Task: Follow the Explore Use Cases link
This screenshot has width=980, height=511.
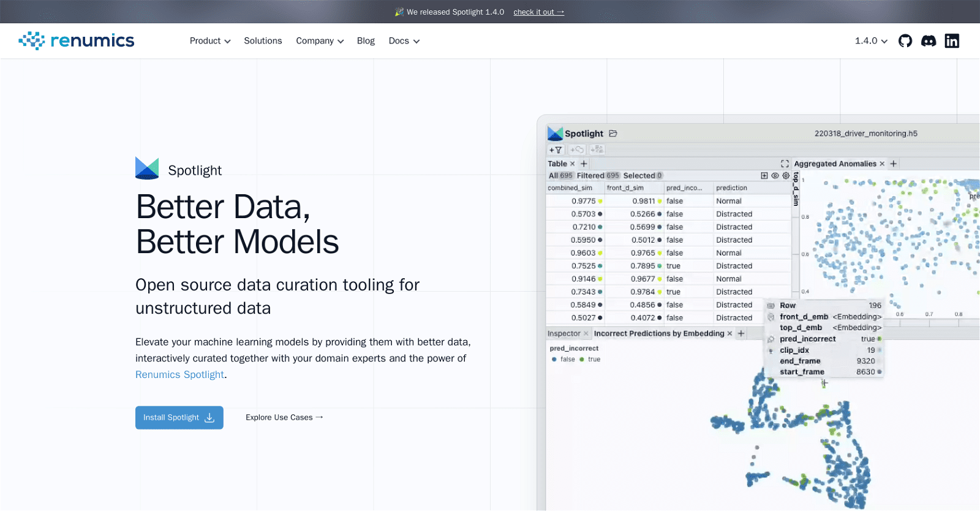Action: tap(284, 418)
